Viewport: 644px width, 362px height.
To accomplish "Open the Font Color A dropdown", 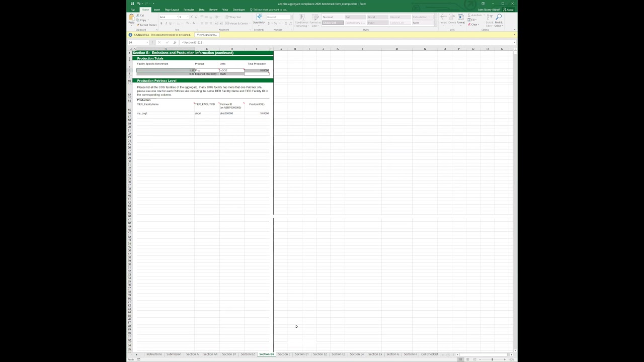I will pos(198,23).
